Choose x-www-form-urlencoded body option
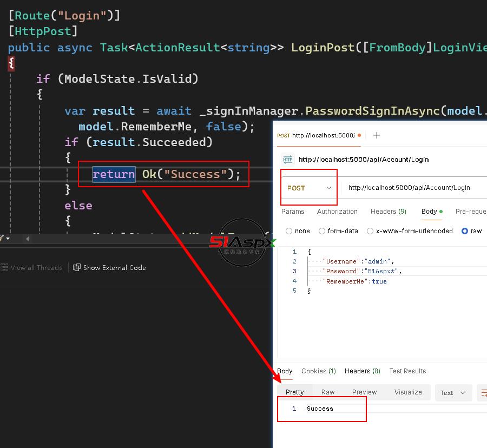The height and width of the screenshot is (448, 487). pyautogui.click(x=410, y=231)
